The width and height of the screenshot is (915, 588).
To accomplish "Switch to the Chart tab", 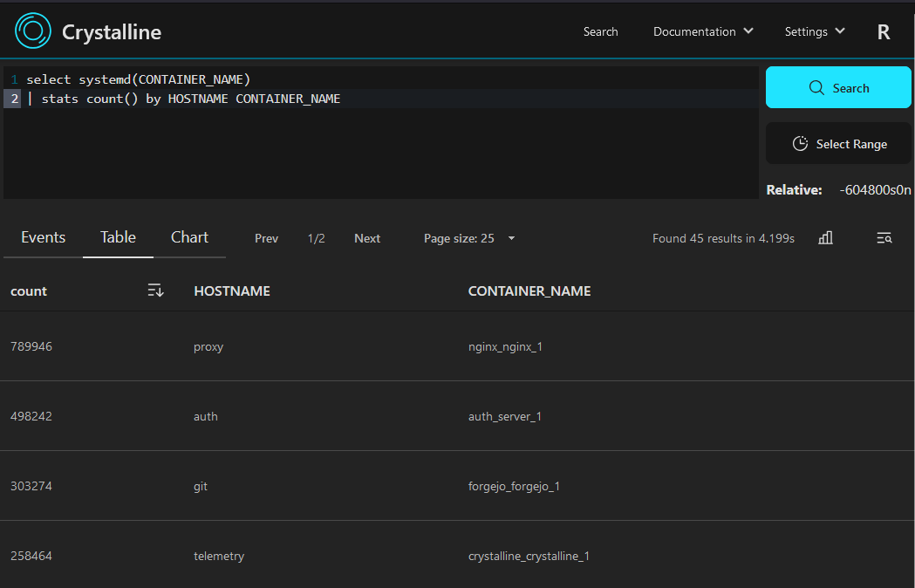I will 189,237.
